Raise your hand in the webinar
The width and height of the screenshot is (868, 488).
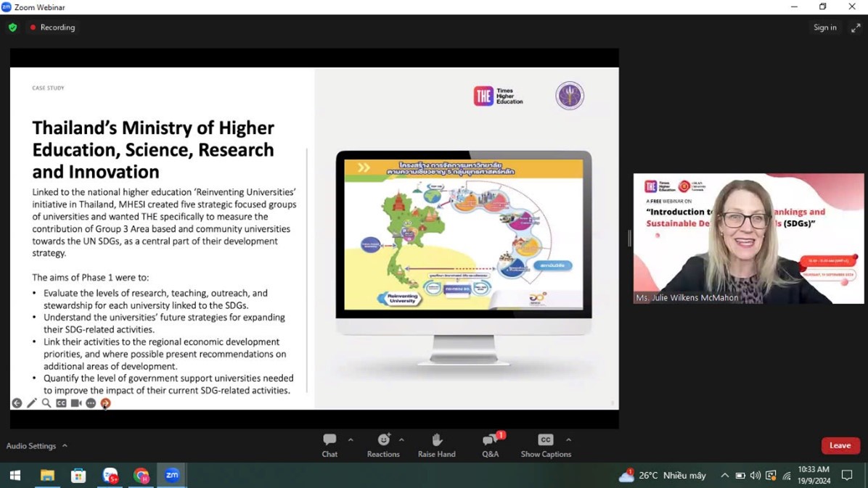click(437, 445)
